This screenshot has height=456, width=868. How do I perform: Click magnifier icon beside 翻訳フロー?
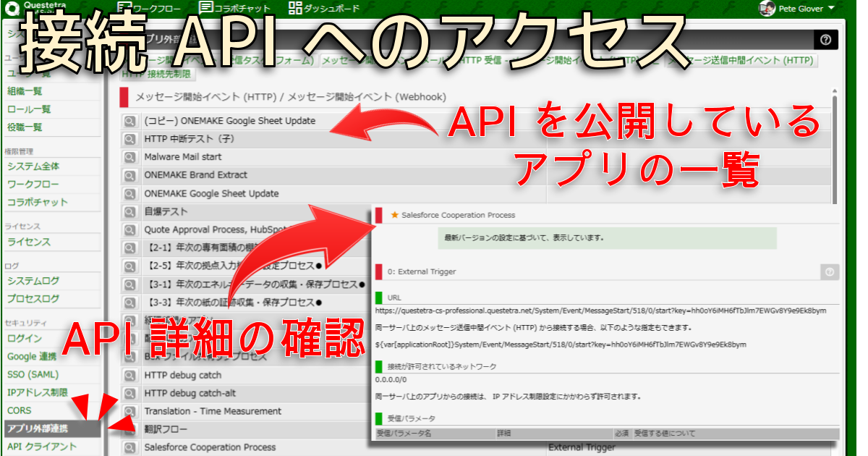[130, 430]
